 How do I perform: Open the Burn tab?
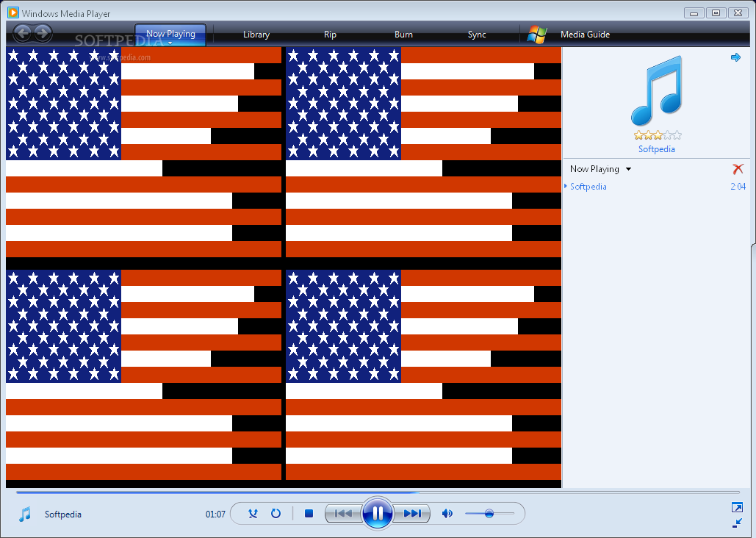click(403, 35)
